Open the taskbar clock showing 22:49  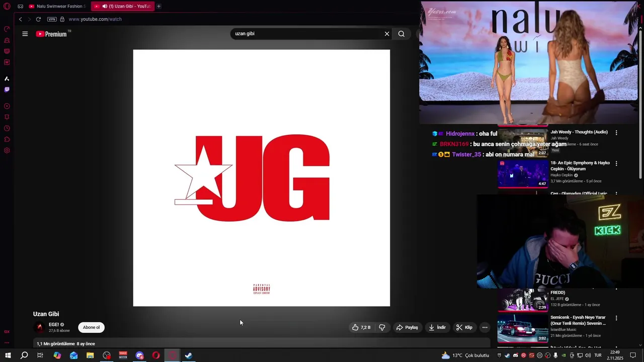[x=615, y=355]
